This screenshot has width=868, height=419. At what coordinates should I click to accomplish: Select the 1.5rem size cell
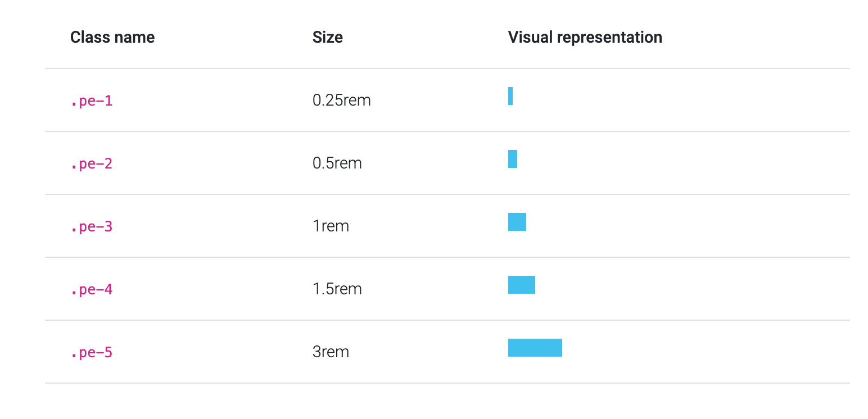pyautogui.click(x=337, y=289)
